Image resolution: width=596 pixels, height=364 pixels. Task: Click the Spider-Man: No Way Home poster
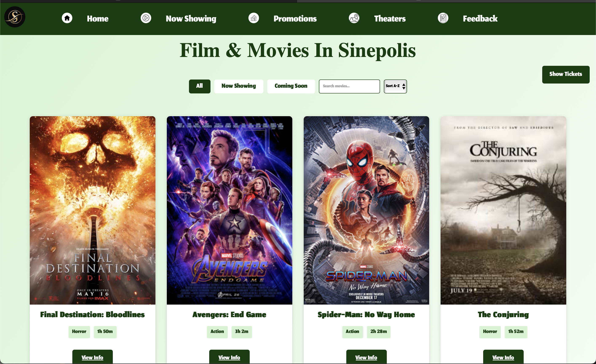(x=366, y=210)
